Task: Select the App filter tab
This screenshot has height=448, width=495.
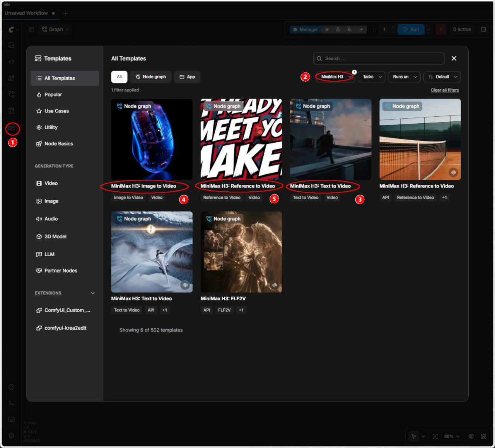Action: point(187,77)
